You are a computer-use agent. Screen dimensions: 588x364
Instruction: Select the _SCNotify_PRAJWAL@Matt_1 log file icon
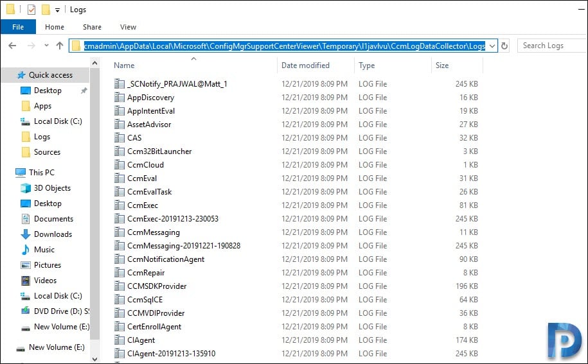(x=120, y=84)
